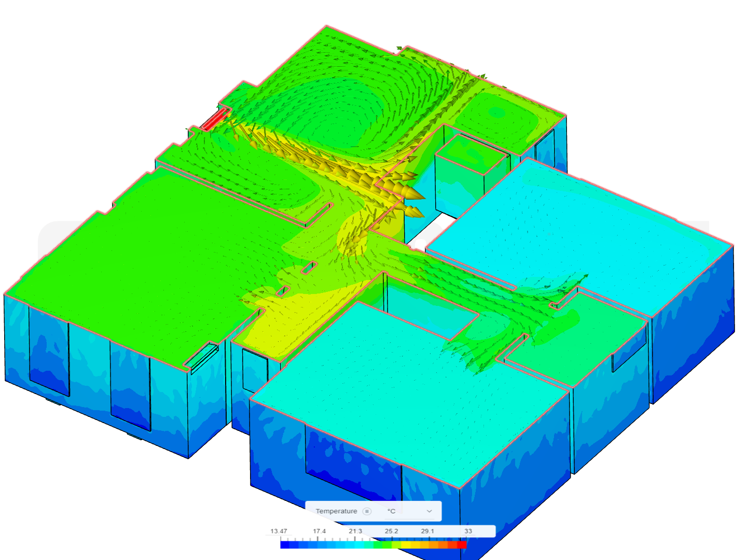This screenshot has height=560, width=747.
Task: Click the 17.4 legend tick label
Action: (320, 530)
